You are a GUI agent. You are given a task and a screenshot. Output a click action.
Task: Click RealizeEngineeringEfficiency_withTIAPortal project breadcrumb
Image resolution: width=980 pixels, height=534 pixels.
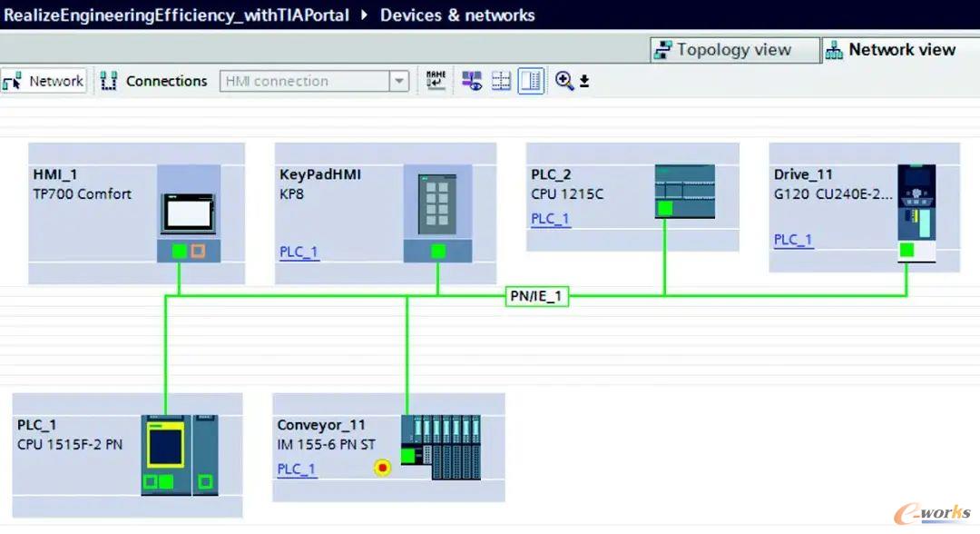pos(176,15)
